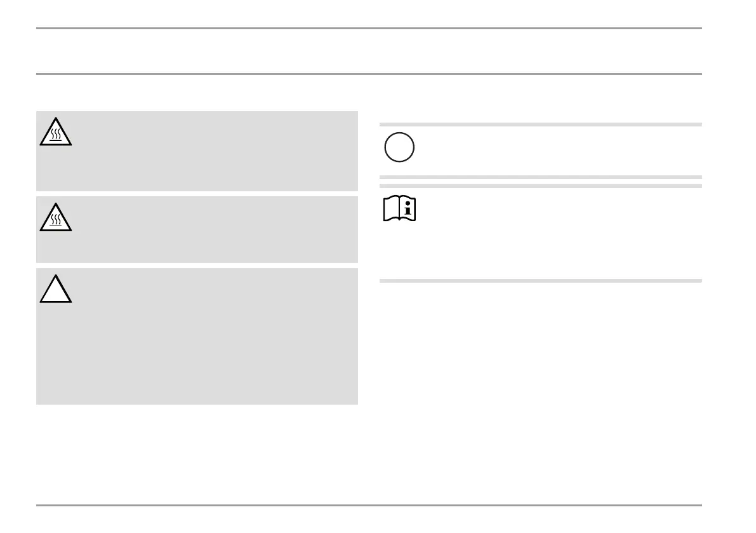756x533 pixels.
Task: Click the second hot surface warning triangle
Action: [56, 217]
